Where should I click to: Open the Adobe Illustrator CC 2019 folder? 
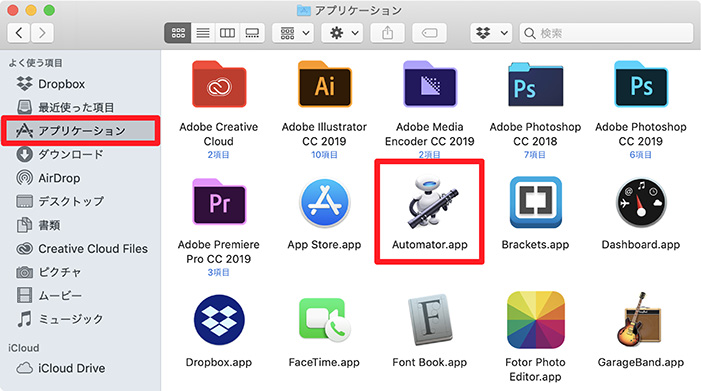[325, 84]
